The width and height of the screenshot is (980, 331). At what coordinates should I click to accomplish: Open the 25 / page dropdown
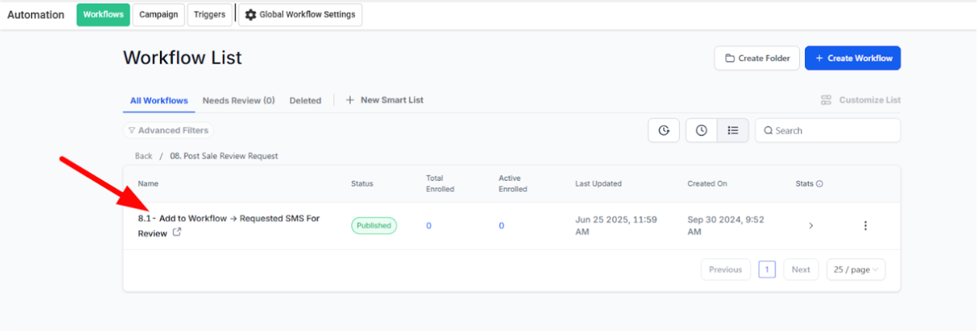tap(856, 270)
